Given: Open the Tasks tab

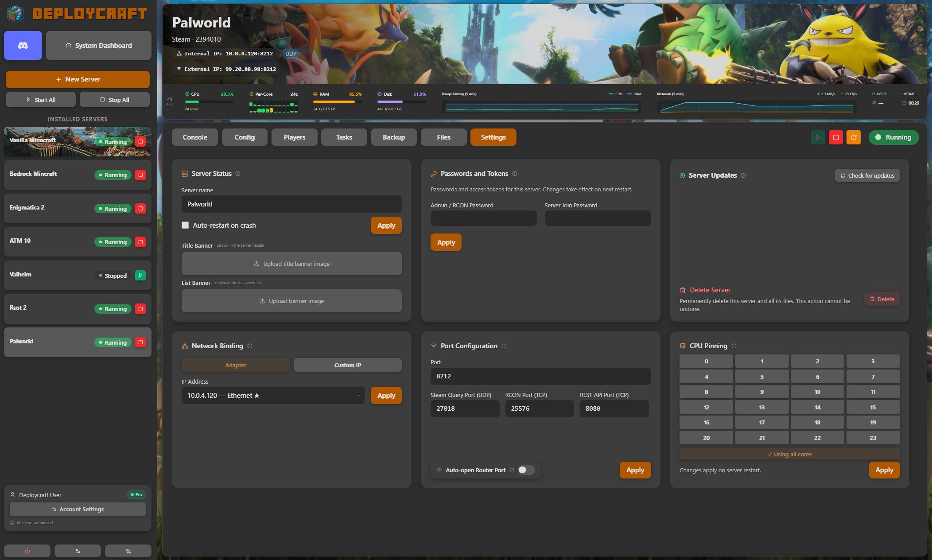Looking at the screenshot, I should pos(344,137).
